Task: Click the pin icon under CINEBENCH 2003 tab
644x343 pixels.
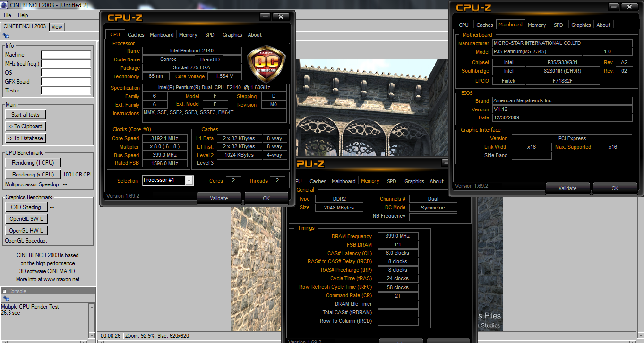Action: [x=5, y=35]
